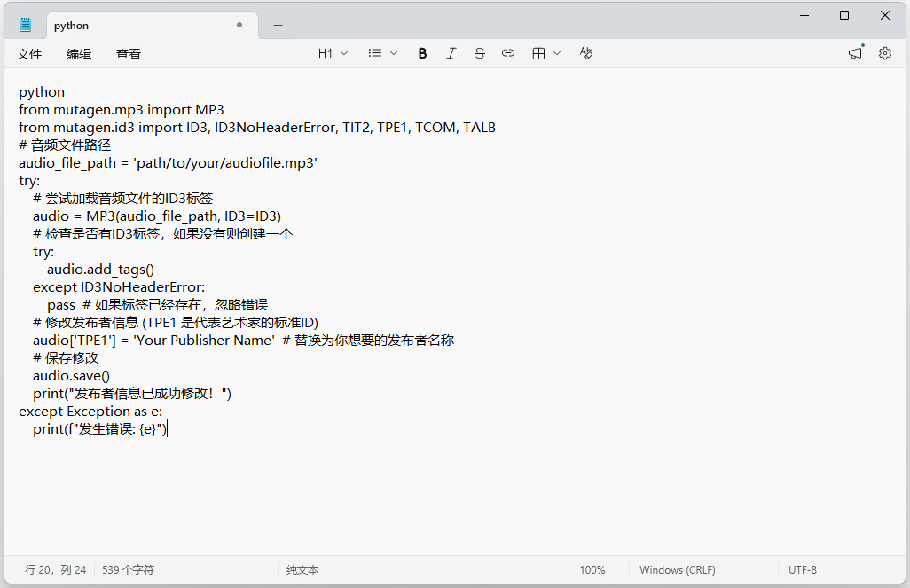Viewport: 910px width, 588px height.
Task: Open the announcements megaphone icon
Action: pos(855,53)
